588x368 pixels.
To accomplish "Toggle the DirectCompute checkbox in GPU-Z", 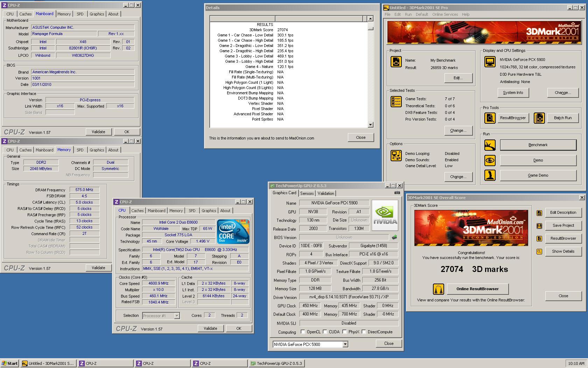I will (x=364, y=332).
